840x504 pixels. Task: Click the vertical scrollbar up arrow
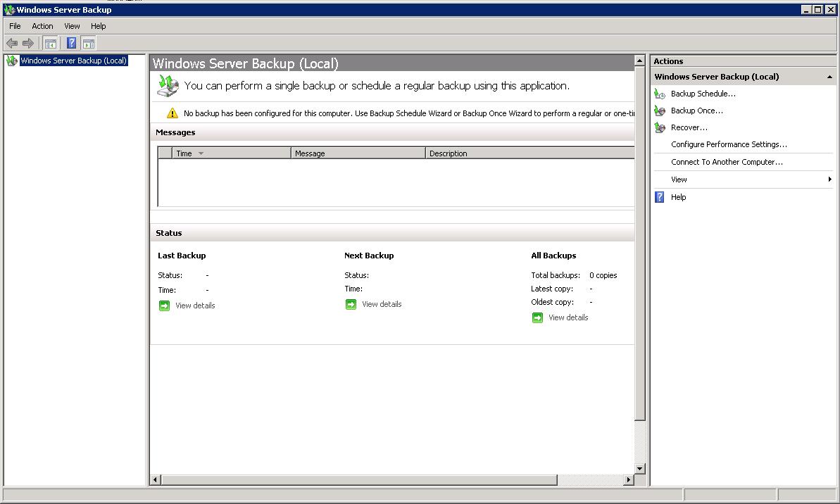click(x=639, y=61)
